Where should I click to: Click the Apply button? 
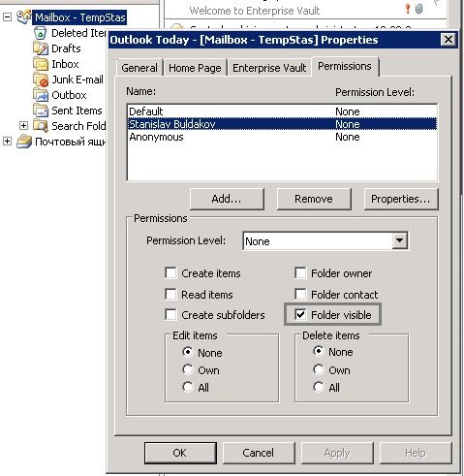[x=337, y=453]
